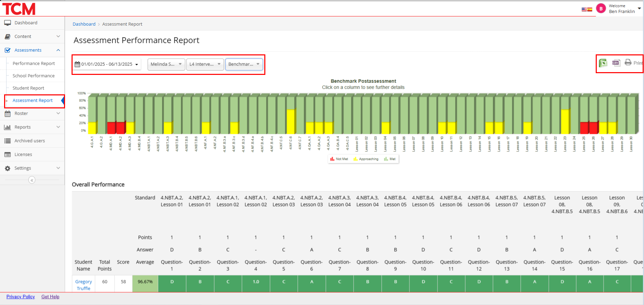Export report to Excel icon

coord(603,63)
